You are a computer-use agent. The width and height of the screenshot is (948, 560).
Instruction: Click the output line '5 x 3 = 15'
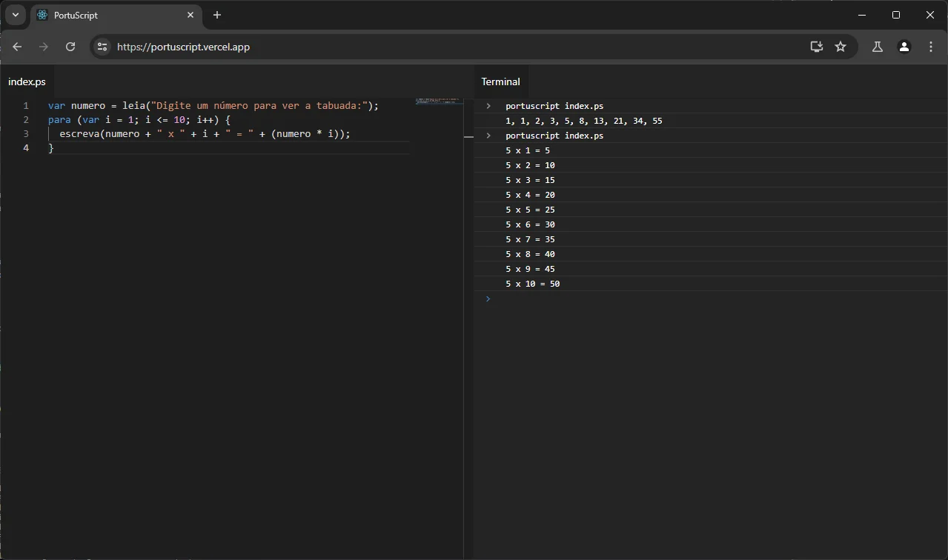[530, 180]
